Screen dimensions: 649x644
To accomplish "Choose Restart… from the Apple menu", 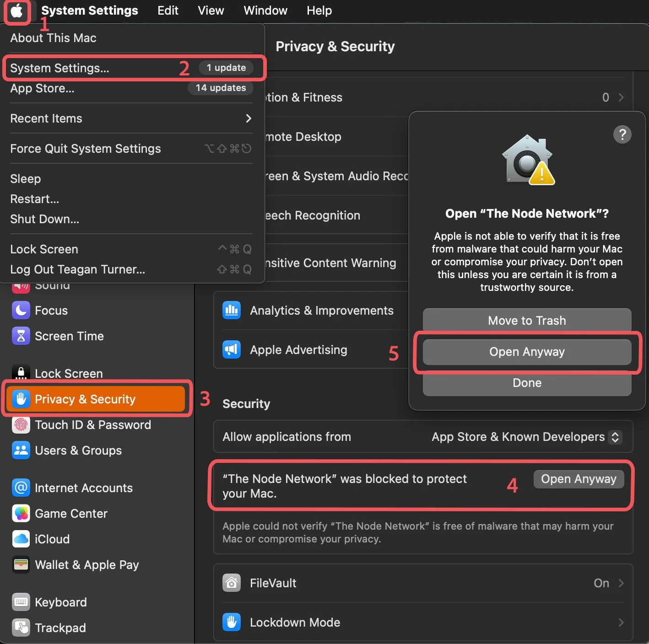I will click(131, 199).
